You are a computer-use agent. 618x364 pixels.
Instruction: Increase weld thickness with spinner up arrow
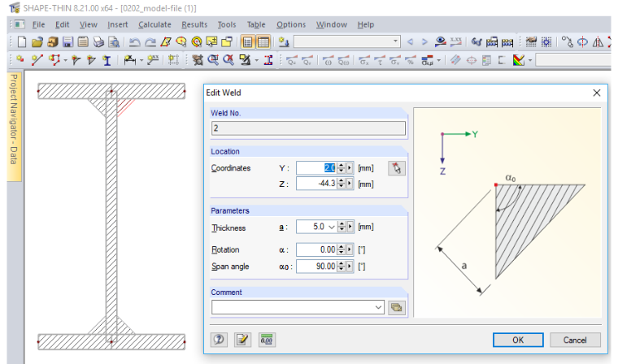pyautogui.click(x=342, y=223)
